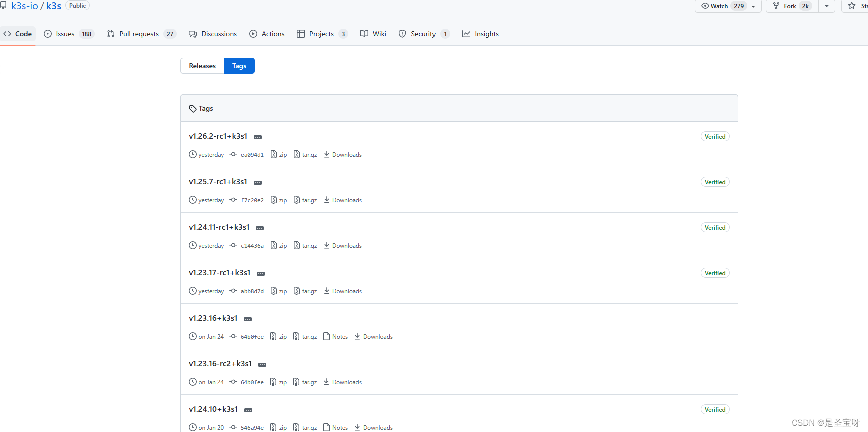Download zip icon for v1.23.16+k3s1

pyautogui.click(x=274, y=336)
